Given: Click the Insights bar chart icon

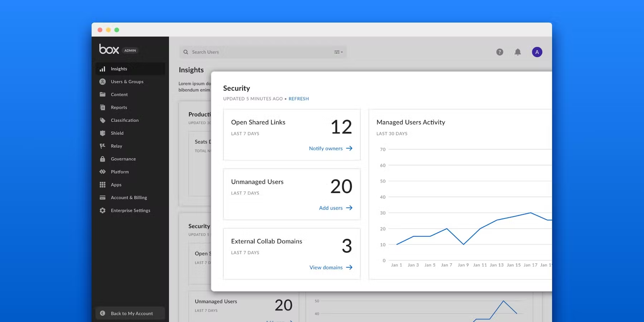Looking at the screenshot, I should tap(102, 69).
